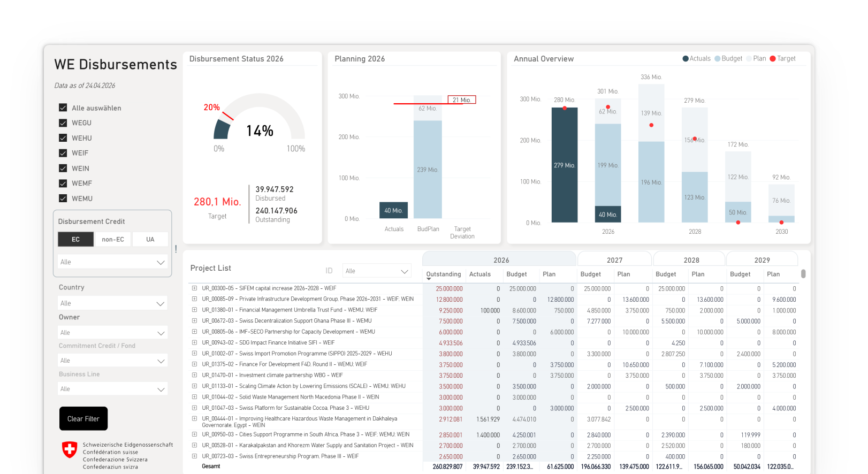868x474 pixels.
Task: Expand the SIFEM capital increase project row
Action: [194, 288]
